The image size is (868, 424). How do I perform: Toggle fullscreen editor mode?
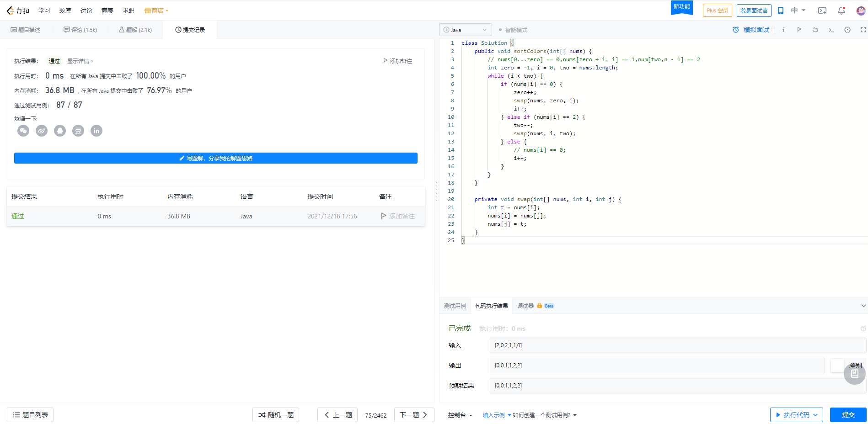[863, 30]
